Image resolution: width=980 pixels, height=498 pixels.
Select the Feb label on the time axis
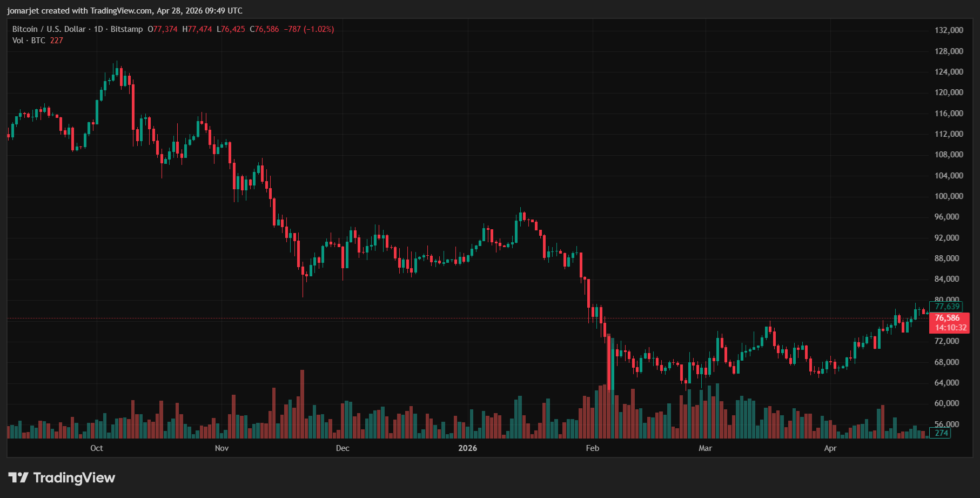coord(593,448)
